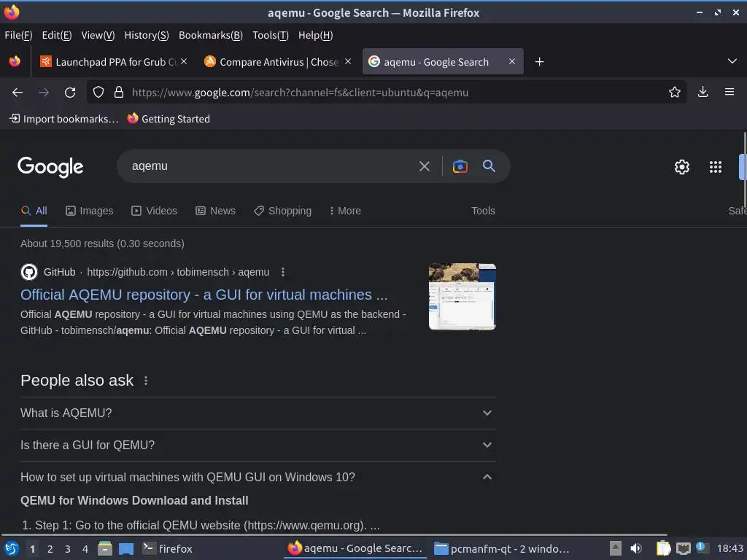Select the All results tab

pos(34,211)
